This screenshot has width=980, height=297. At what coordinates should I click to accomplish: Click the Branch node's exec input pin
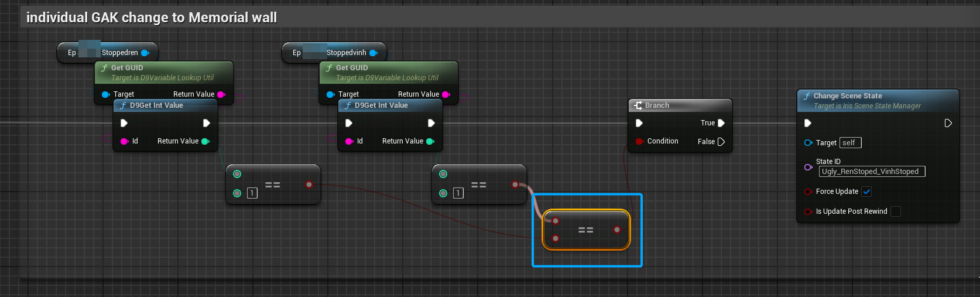tap(639, 123)
